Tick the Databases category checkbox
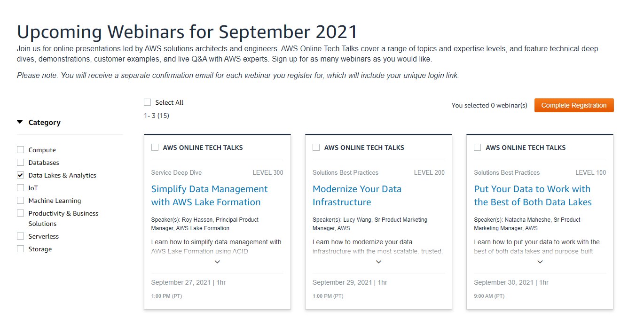644x326 pixels. click(20, 163)
